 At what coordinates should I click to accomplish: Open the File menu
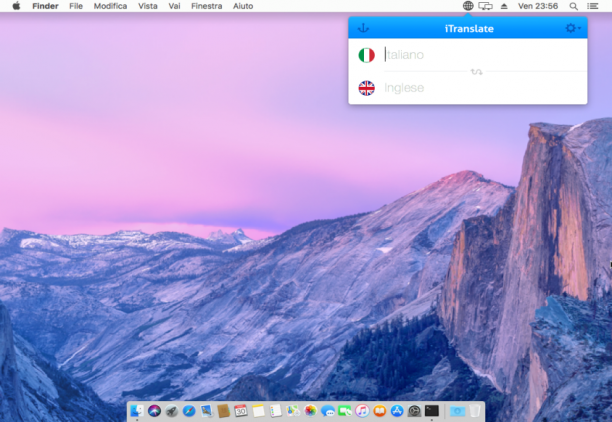[x=76, y=6]
